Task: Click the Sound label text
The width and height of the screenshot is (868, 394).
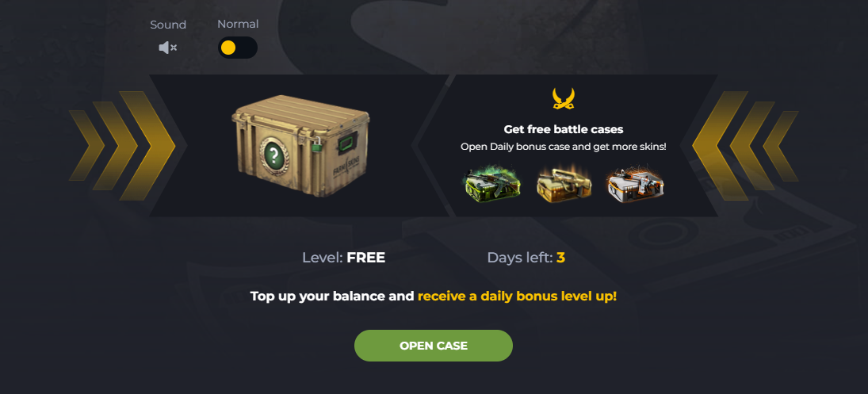Action: click(168, 25)
